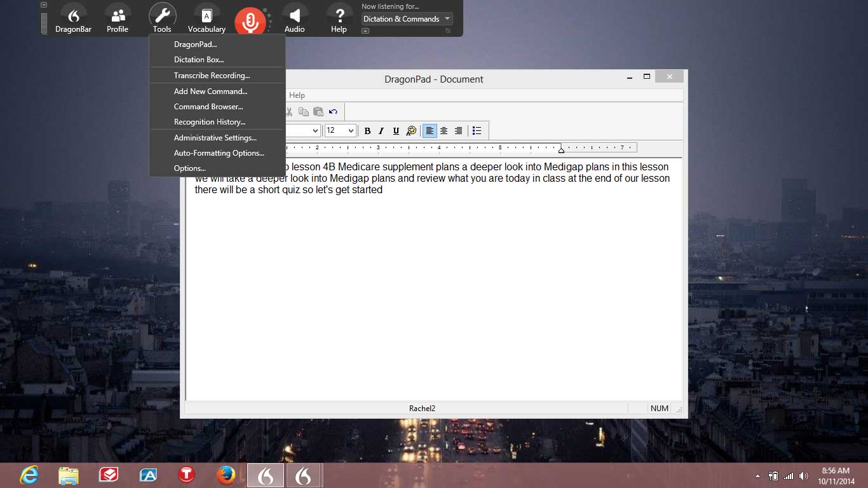This screenshot has width=868, height=488.
Task: Open the clock showing 8:56 AM
Action: [836, 476]
